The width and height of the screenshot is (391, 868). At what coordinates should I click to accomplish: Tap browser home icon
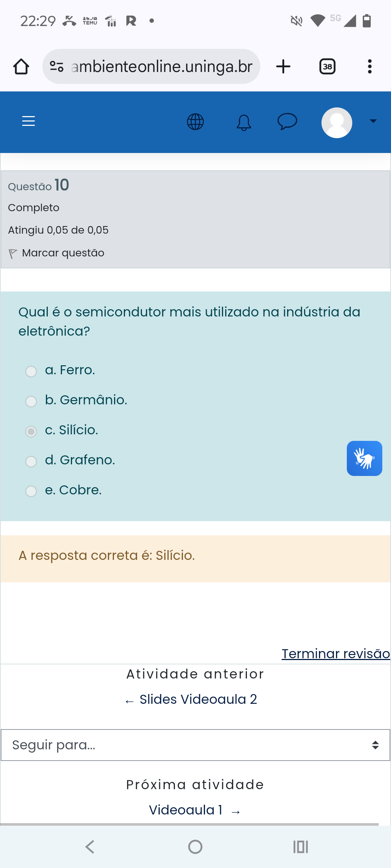point(21,67)
